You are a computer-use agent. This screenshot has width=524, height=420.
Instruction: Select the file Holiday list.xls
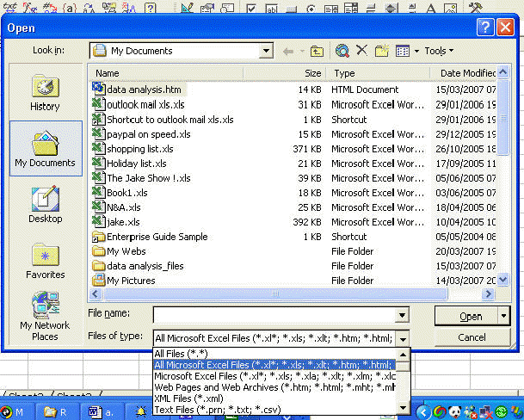point(137,164)
